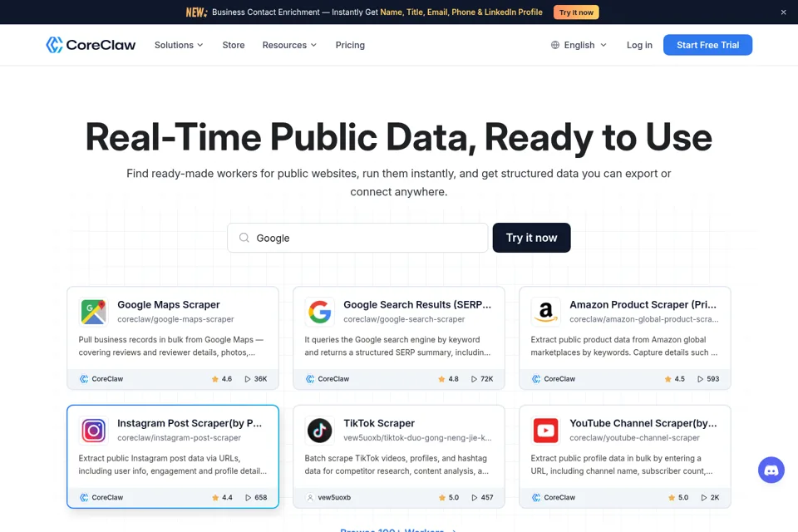This screenshot has height=532, width=798.
Task: Click CoreClaw author on Instagram card
Action: click(x=101, y=497)
